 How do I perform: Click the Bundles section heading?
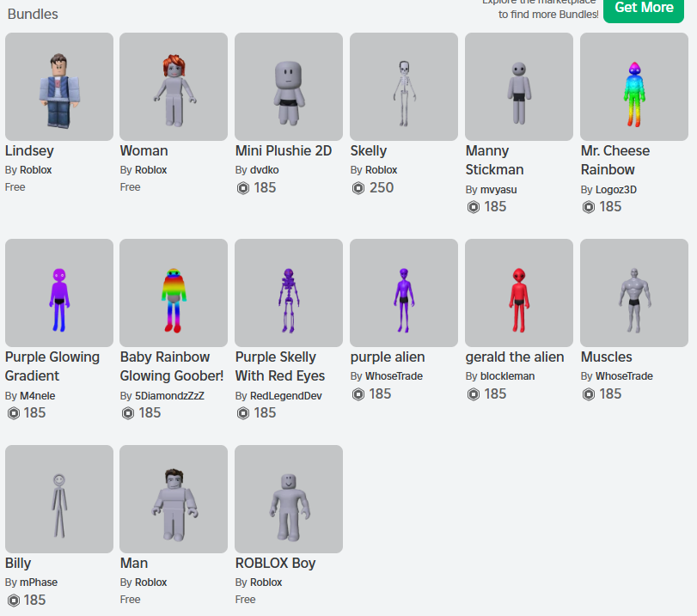[x=33, y=15]
